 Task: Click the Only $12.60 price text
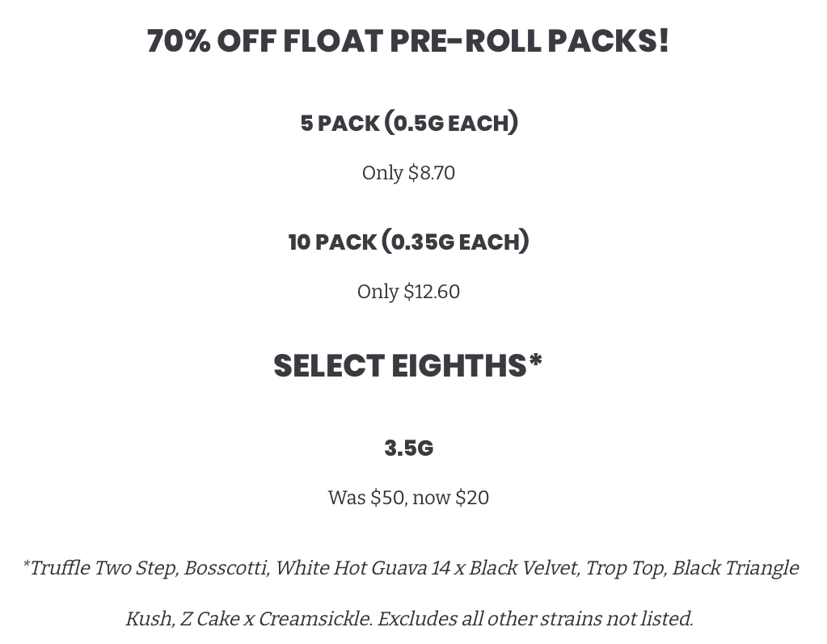[x=408, y=292]
